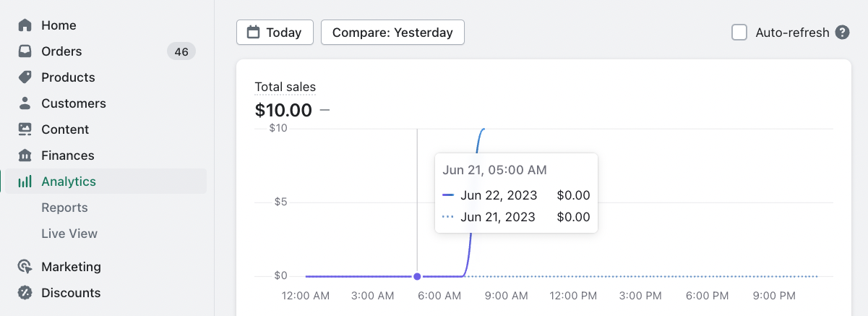This screenshot has height=316, width=868.
Task: Enable the Auto-refresh checkbox
Action: pyautogui.click(x=739, y=33)
